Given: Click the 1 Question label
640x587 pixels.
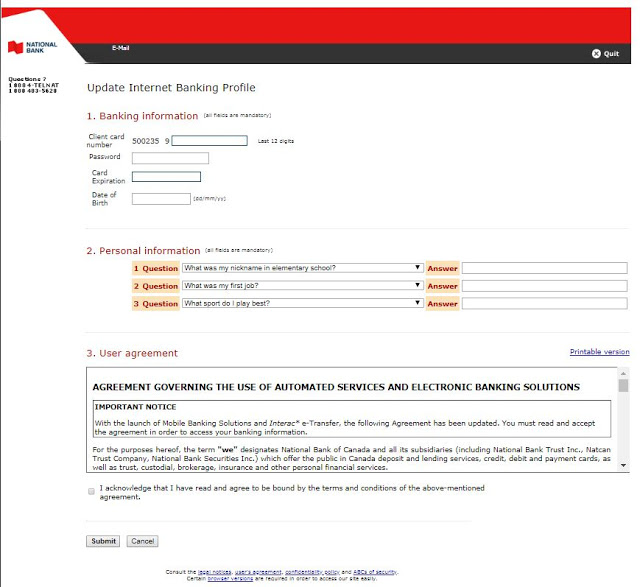Looking at the screenshot, I should click(x=156, y=269).
